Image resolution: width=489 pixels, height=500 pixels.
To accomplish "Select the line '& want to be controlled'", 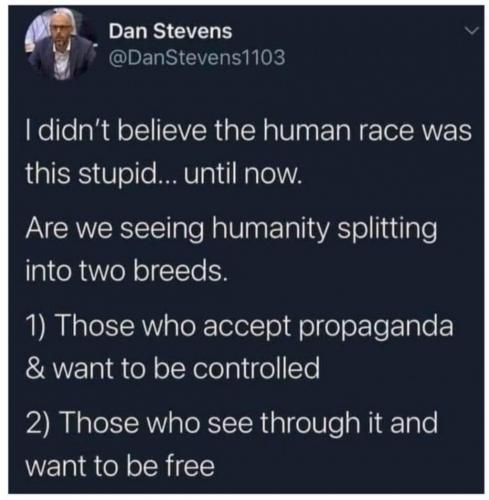I will click(x=173, y=368).
